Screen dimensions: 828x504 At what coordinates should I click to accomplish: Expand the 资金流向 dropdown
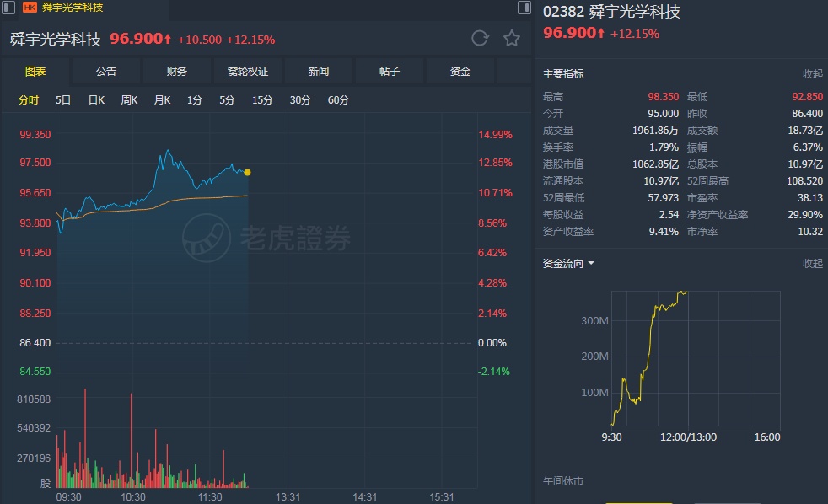[590, 264]
